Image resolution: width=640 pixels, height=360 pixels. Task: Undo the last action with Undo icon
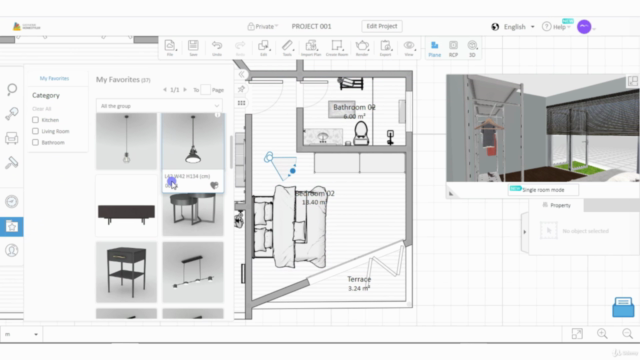click(217, 48)
